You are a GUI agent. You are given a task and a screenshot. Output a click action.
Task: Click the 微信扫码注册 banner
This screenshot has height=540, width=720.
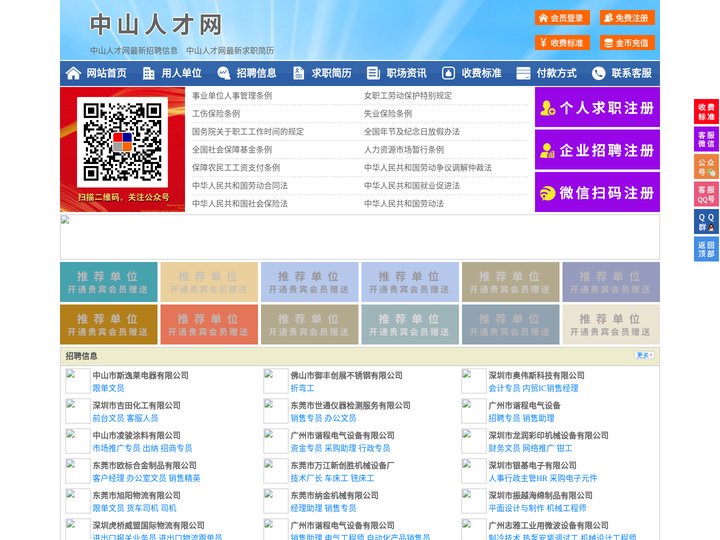tap(597, 193)
